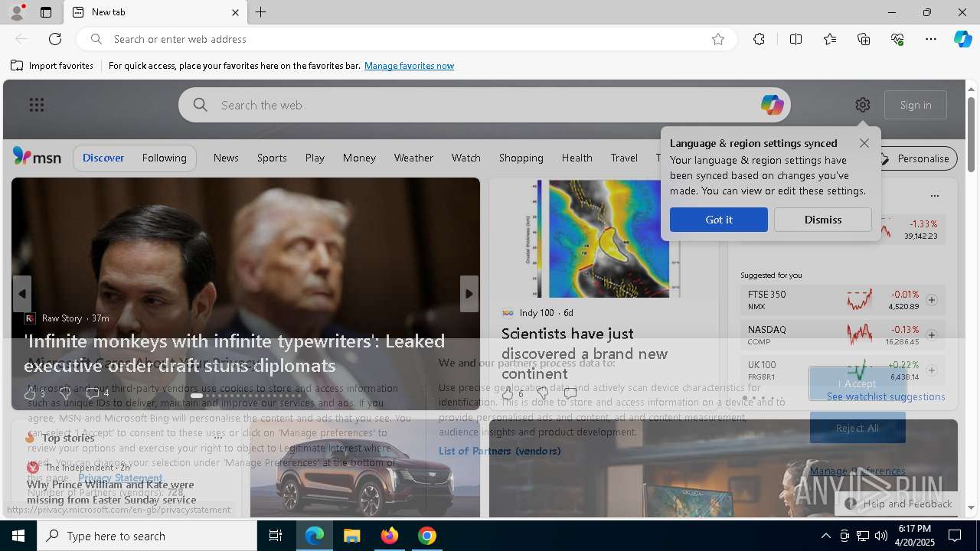Open the Personalise button
This screenshot has width=980, height=551.
click(916, 158)
